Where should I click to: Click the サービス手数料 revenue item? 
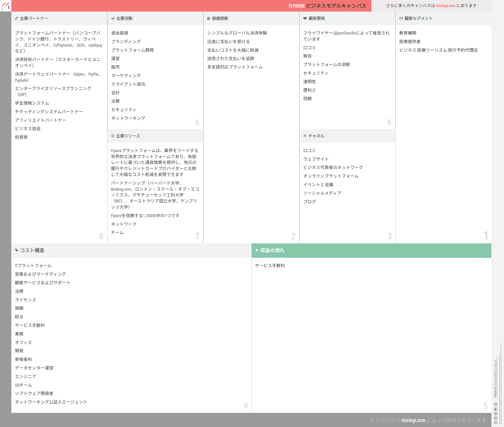point(270,266)
